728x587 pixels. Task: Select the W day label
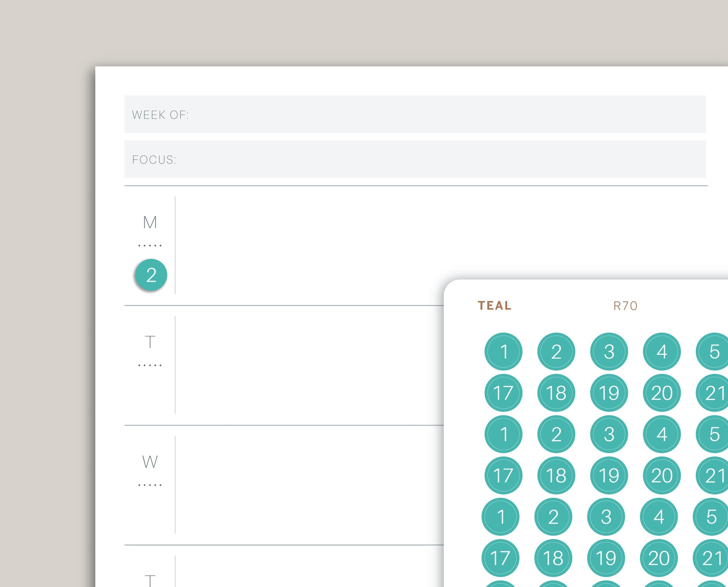click(x=150, y=462)
